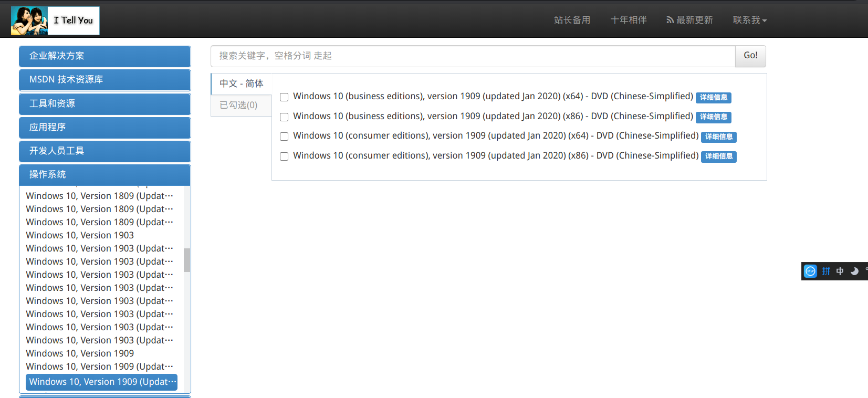Image resolution: width=868 pixels, height=398 pixels.
Task: Click the highlighted Version 1909 (Updat… row
Action: point(101,382)
